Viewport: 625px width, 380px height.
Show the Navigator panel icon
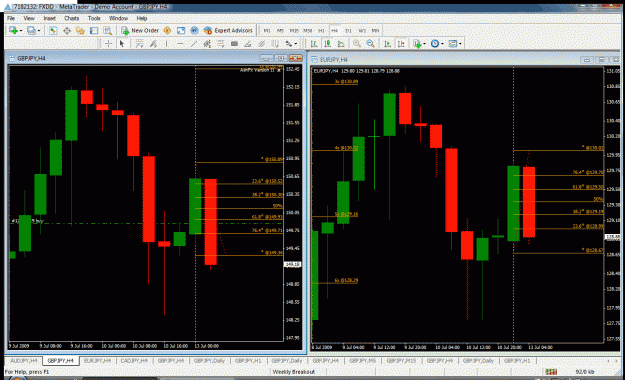[80, 30]
